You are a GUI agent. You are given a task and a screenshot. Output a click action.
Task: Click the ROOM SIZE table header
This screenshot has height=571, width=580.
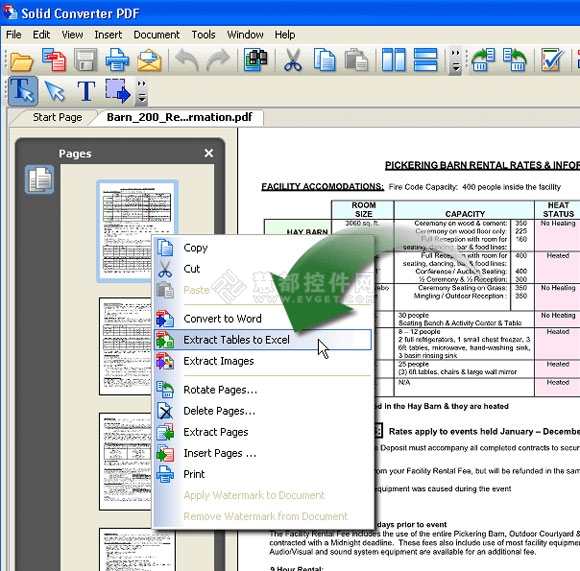coord(364,210)
